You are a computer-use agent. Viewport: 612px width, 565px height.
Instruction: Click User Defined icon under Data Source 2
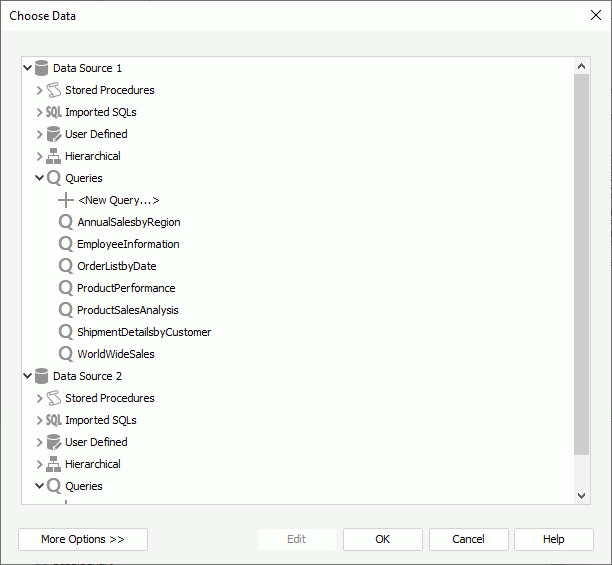[53, 442]
